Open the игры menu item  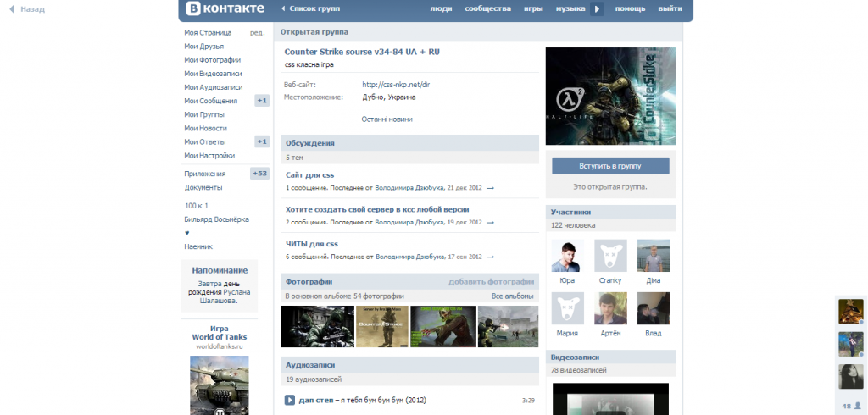533,8
